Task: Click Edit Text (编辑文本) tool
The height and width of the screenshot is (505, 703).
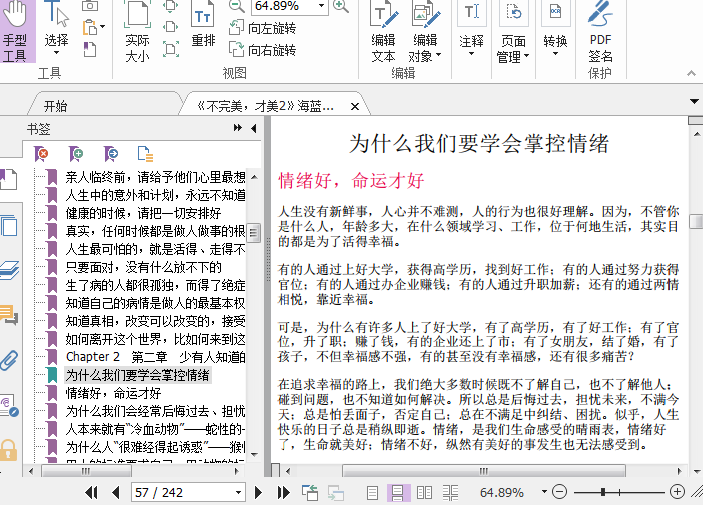Action: point(384,31)
